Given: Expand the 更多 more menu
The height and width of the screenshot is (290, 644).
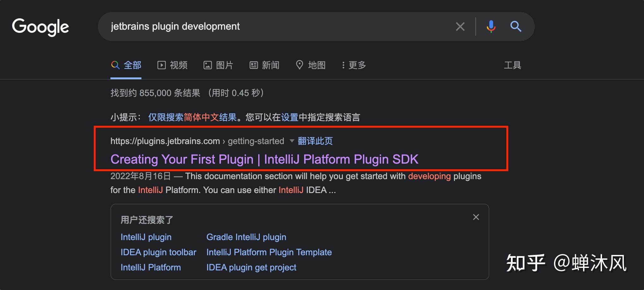Looking at the screenshot, I should tap(354, 65).
